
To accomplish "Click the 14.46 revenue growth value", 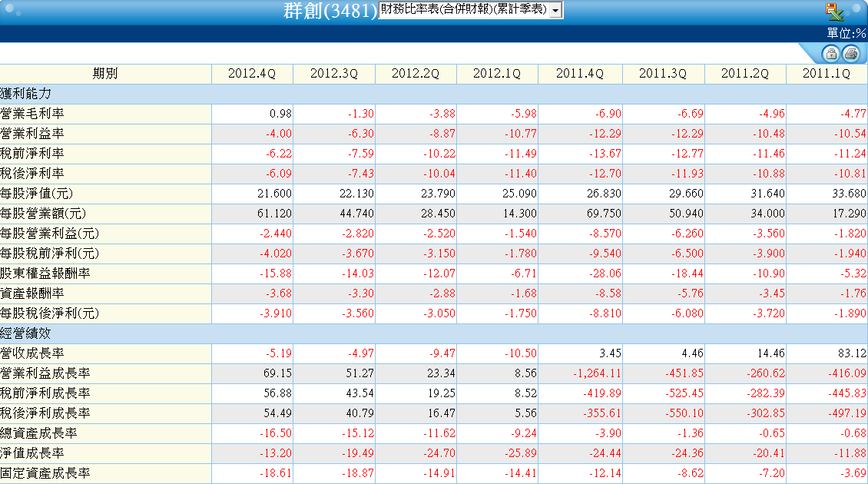I will (771, 353).
